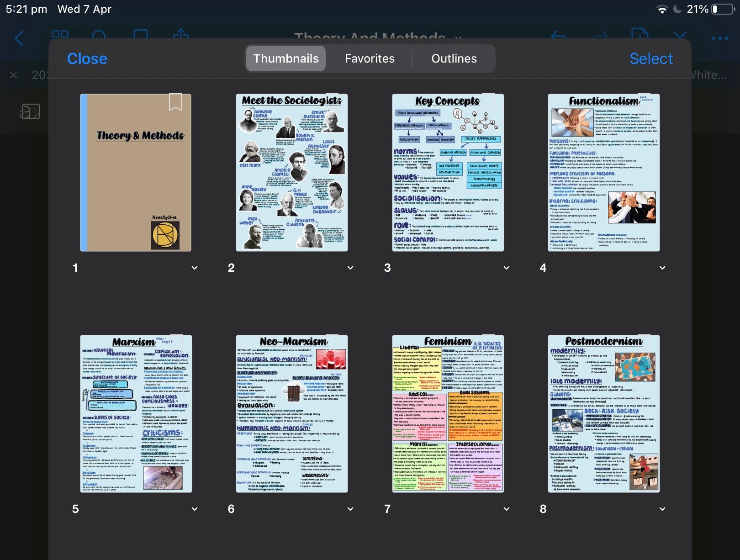This screenshot has width=740, height=560.
Task: Open page 4 options chevron
Action: coord(662,268)
